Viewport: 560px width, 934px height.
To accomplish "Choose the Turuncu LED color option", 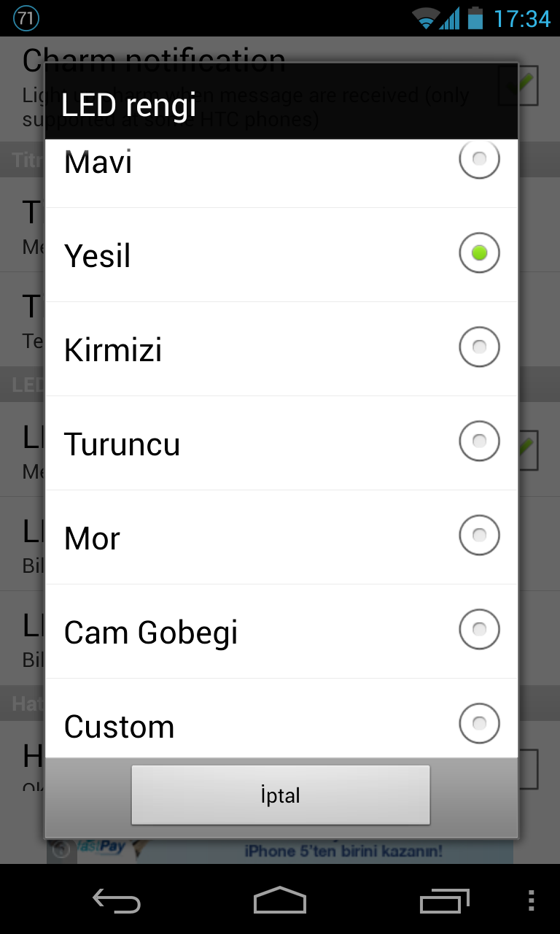I will pos(281,443).
